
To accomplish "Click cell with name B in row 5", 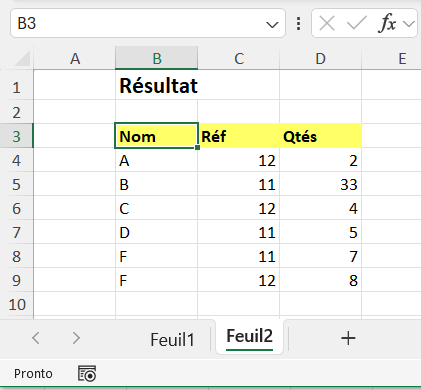I will [x=157, y=184].
